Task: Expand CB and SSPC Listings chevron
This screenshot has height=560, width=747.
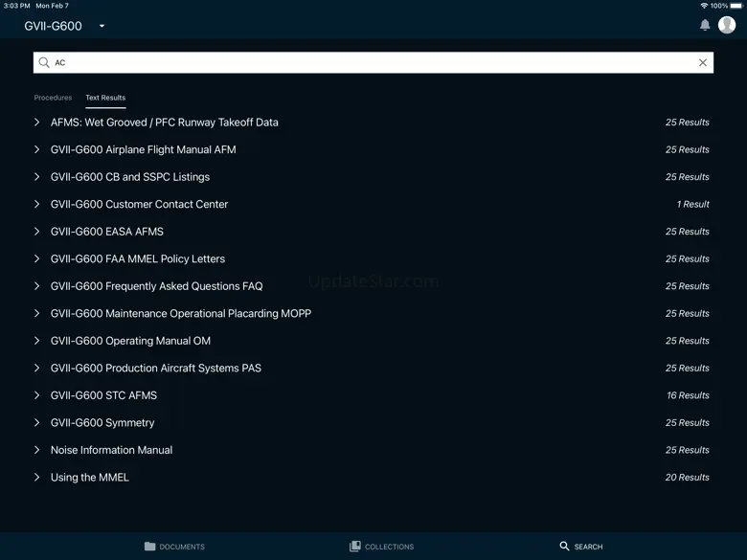Action: pyautogui.click(x=36, y=177)
